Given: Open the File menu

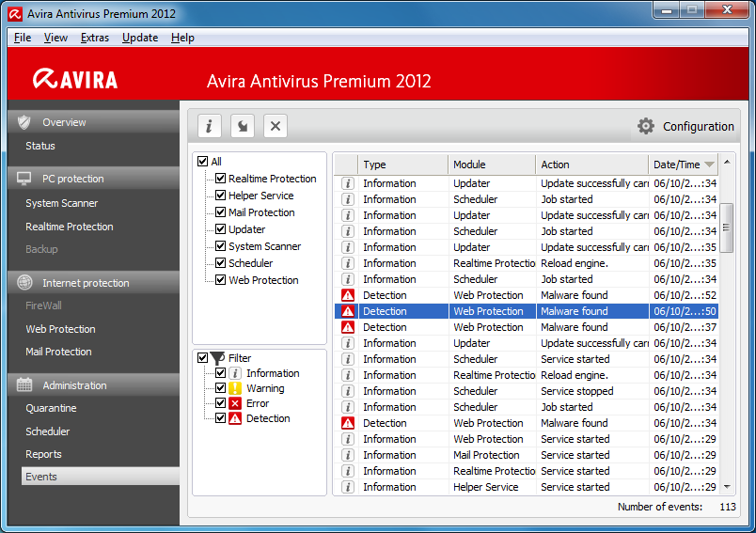Looking at the screenshot, I should coord(23,38).
